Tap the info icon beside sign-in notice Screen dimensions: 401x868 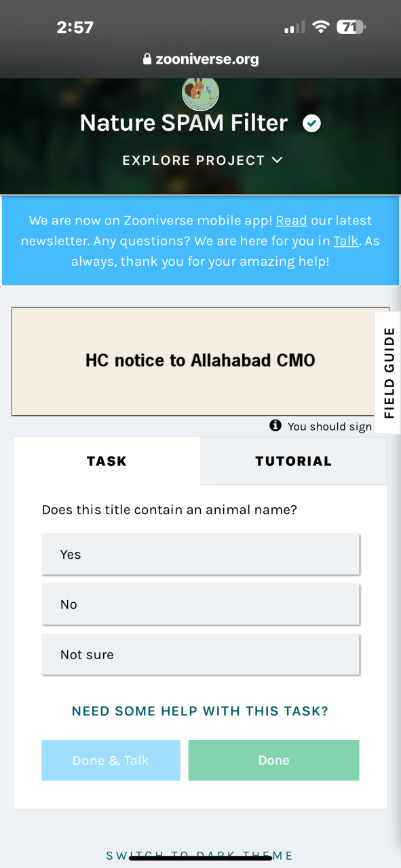click(275, 425)
